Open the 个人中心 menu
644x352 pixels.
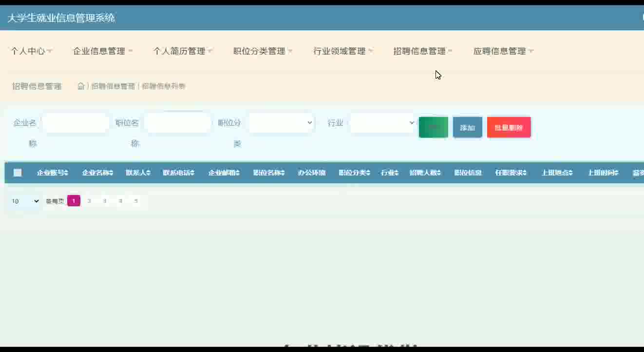(32, 51)
